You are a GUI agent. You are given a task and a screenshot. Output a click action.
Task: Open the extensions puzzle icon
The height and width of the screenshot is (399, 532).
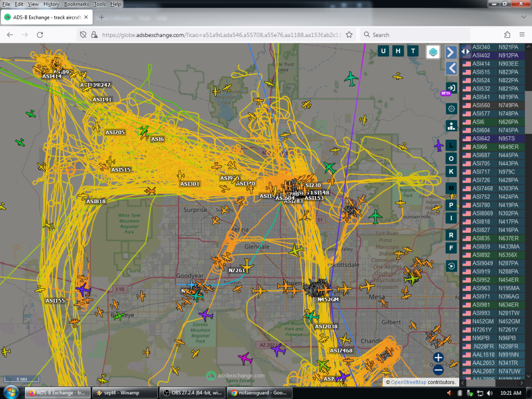coord(507,35)
